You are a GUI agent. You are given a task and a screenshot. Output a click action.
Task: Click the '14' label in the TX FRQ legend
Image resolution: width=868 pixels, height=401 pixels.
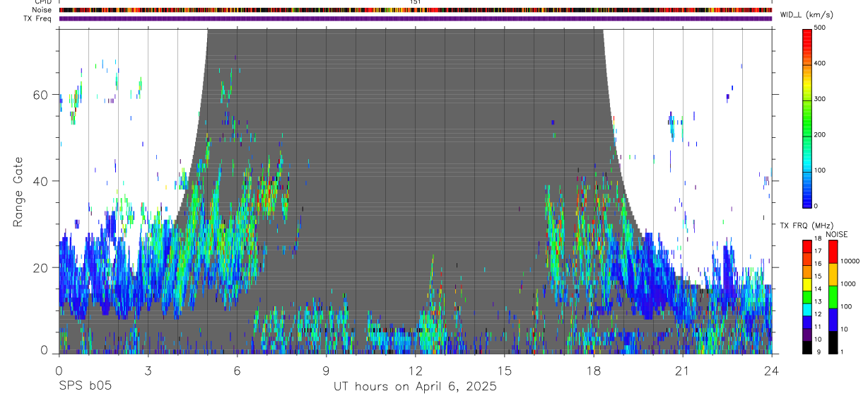tap(818, 289)
